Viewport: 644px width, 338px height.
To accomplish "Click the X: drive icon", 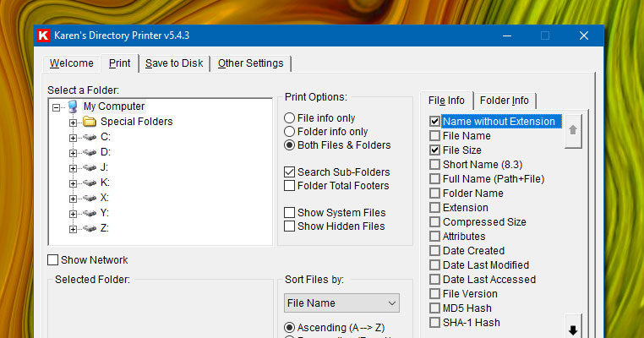I will (x=90, y=198).
